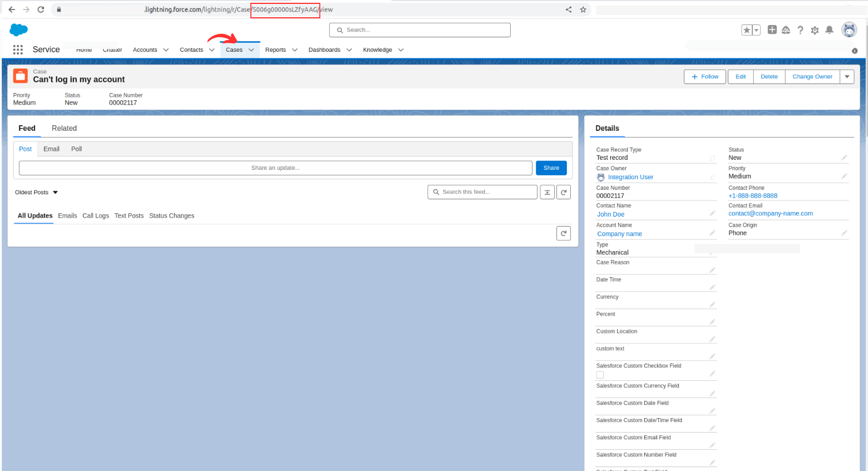Edit Account Name pencil icon
This screenshot has width=868, height=471.
(x=712, y=233)
